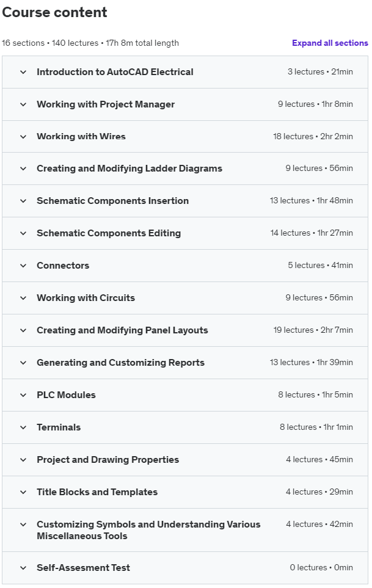Select Generating and Customizing Reports section title

120,363
